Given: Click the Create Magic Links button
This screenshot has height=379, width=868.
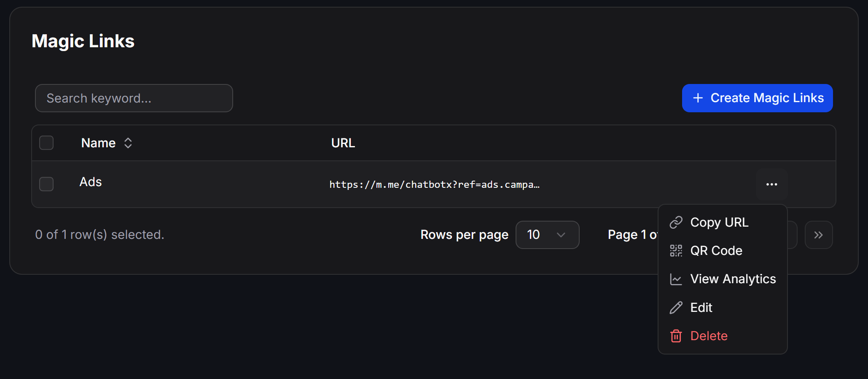Looking at the screenshot, I should pyautogui.click(x=757, y=98).
